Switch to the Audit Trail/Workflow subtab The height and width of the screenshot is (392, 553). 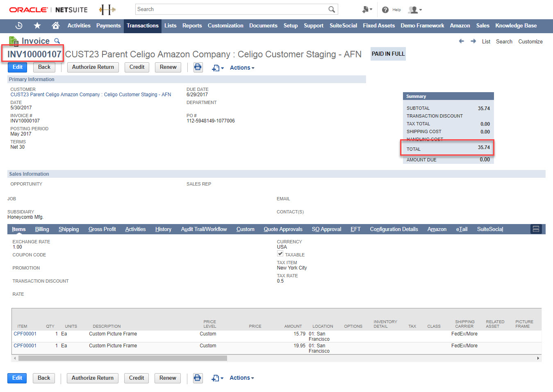pyautogui.click(x=204, y=229)
